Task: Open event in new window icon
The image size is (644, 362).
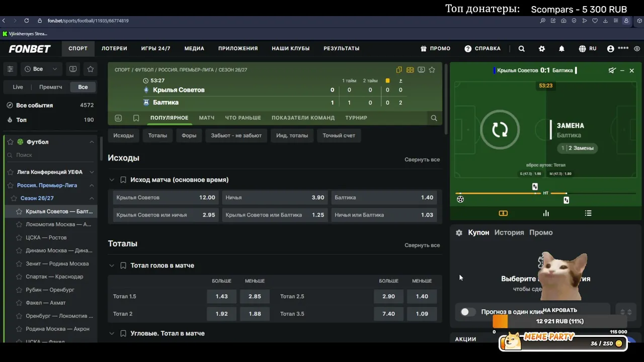Action: tap(399, 70)
